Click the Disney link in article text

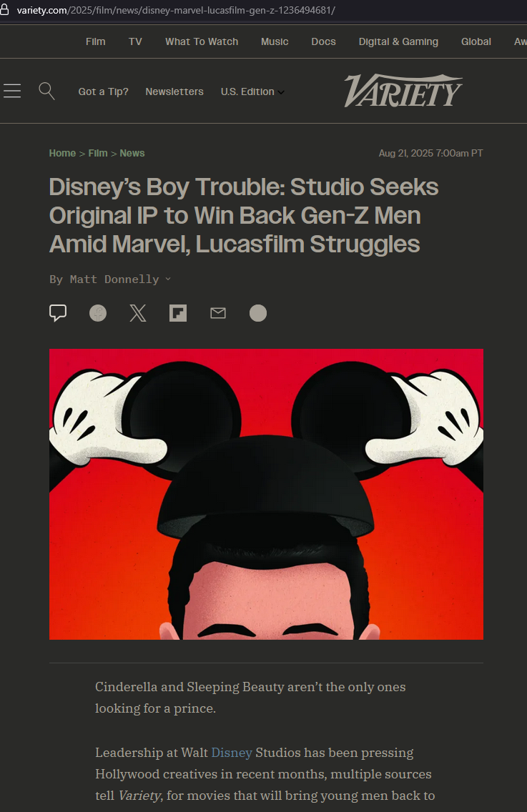coord(232,753)
